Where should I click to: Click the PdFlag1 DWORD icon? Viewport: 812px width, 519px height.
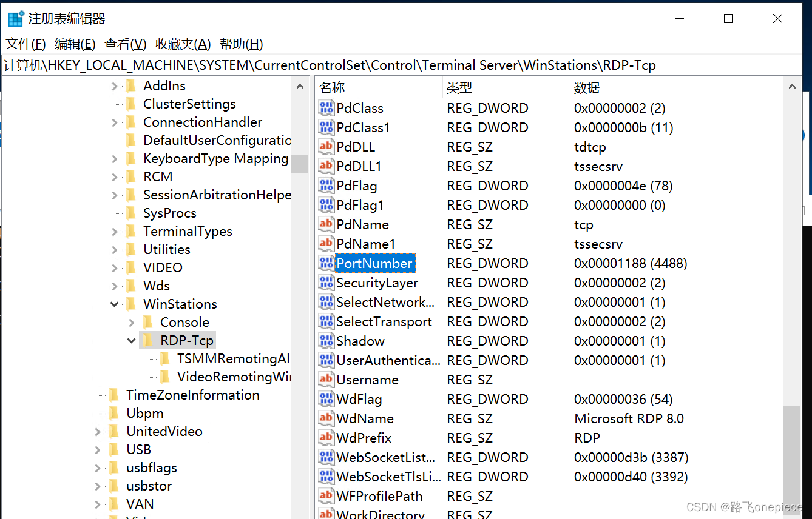coord(326,206)
